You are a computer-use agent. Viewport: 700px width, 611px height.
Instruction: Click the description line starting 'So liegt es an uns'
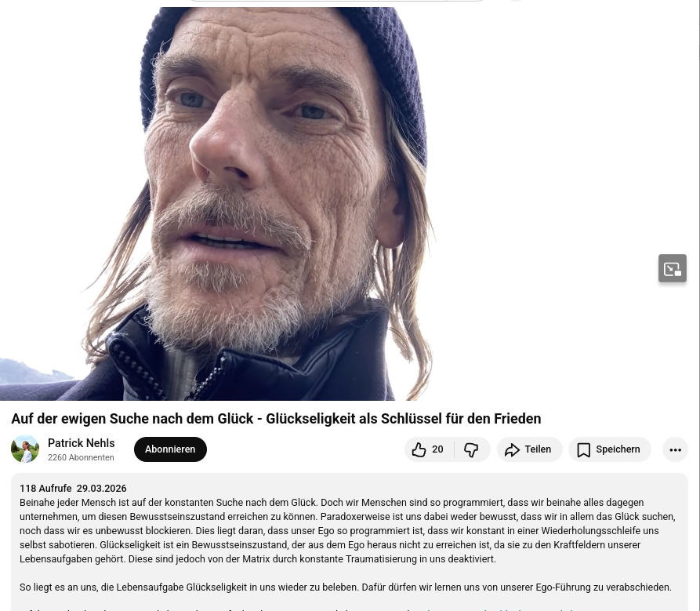[346, 587]
